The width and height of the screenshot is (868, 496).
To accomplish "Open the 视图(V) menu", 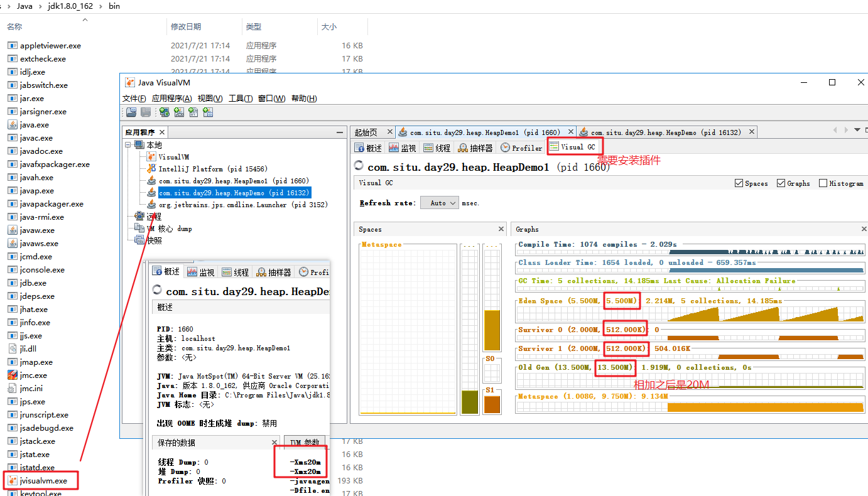I will click(x=210, y=99).
